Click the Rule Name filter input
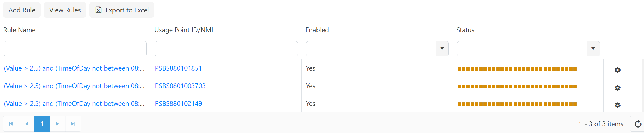The image size is (644, 133). (x=75, y=49)
